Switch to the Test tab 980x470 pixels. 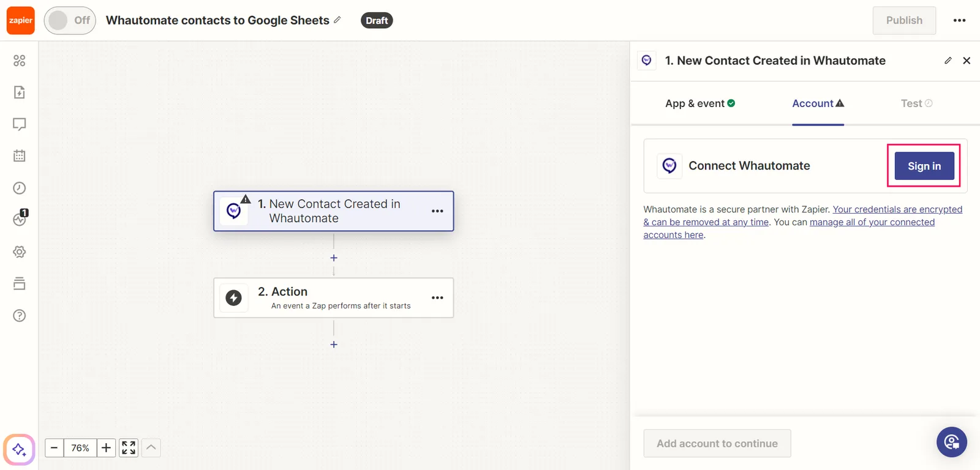click(916, 103)
